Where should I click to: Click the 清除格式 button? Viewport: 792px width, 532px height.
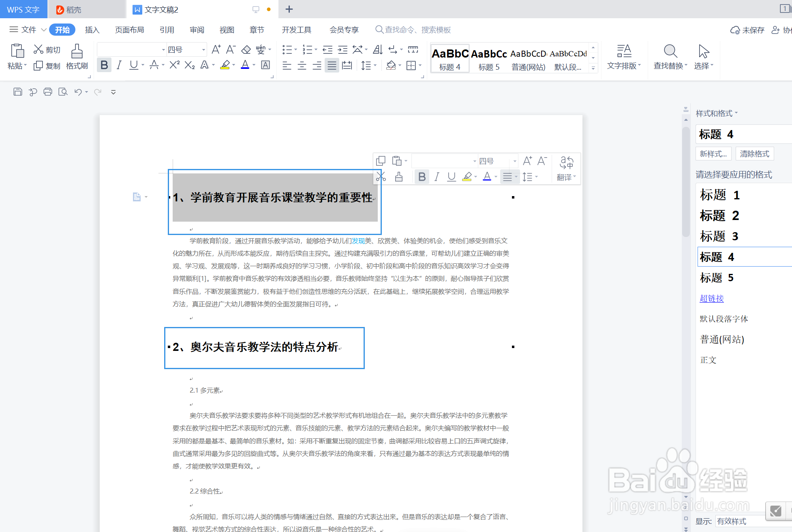tap(755, 154)
